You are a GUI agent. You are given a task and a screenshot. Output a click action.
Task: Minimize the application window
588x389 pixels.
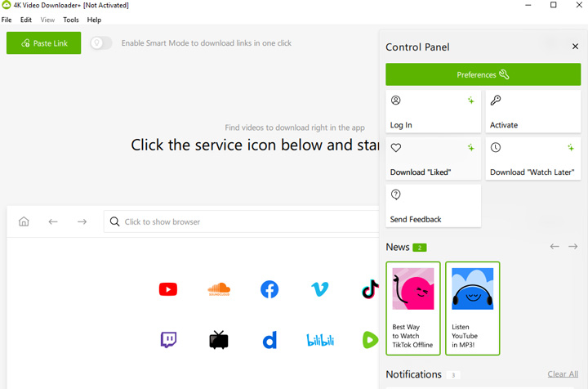tap(528, 5)
